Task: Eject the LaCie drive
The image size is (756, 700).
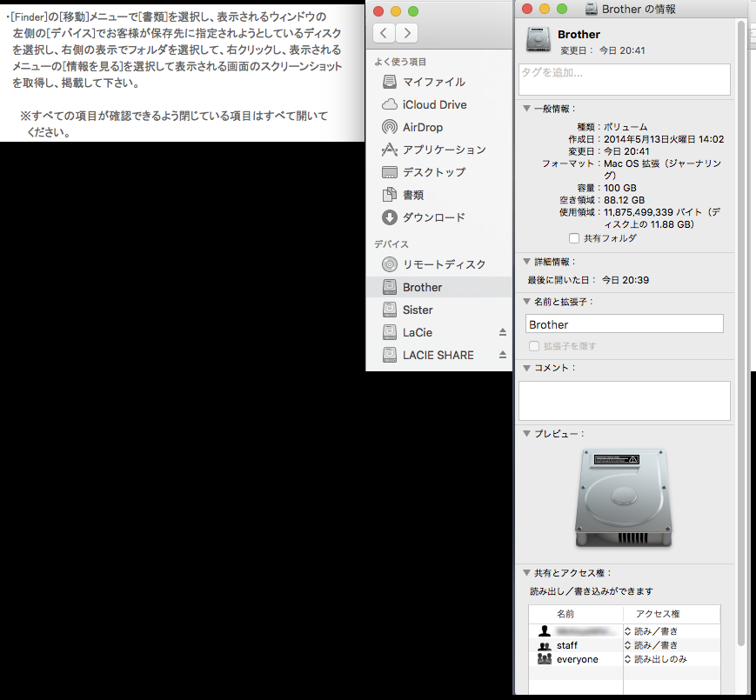Action: point(502,332)
